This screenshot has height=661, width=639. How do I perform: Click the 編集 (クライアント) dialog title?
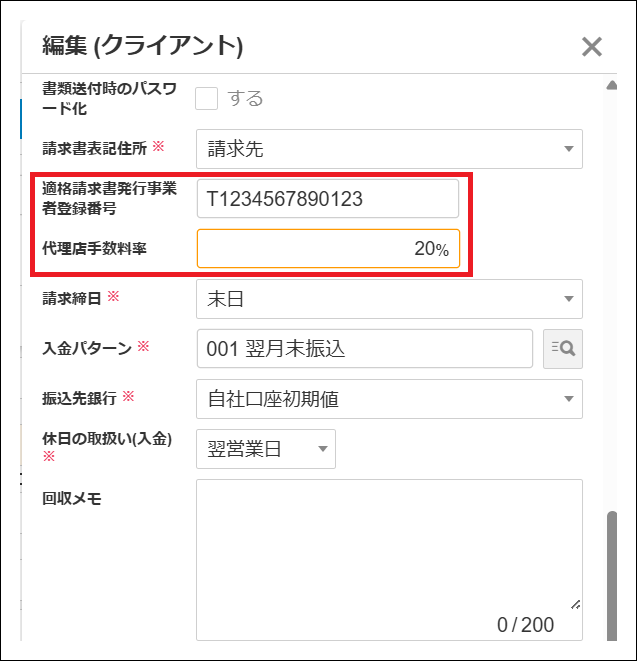click(x=143, y=46)
